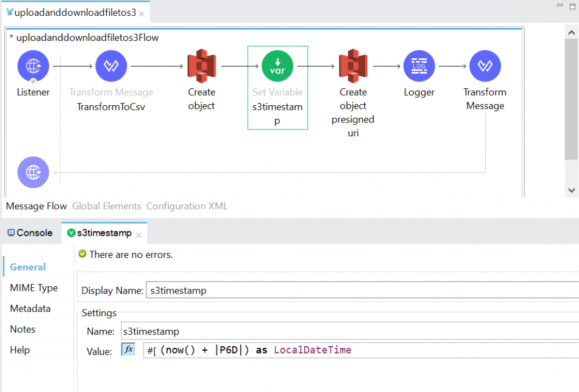579x392 pixels.
Task: Switch to the Configuration XML view
Action: pyautogui.click(x=187, y=206)
